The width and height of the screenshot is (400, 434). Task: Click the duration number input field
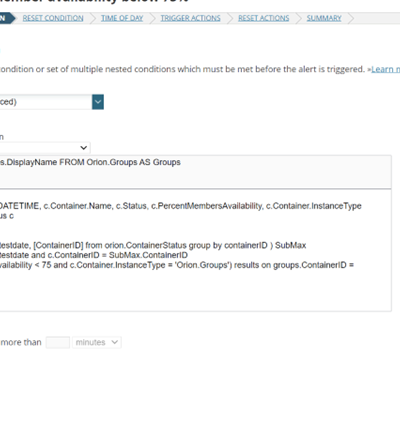58,342
